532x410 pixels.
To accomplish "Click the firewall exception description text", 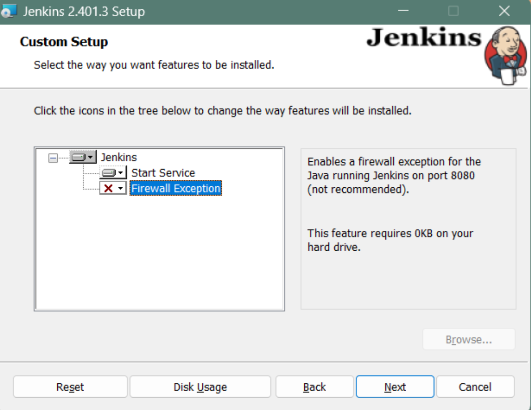I will pos(394,176).
